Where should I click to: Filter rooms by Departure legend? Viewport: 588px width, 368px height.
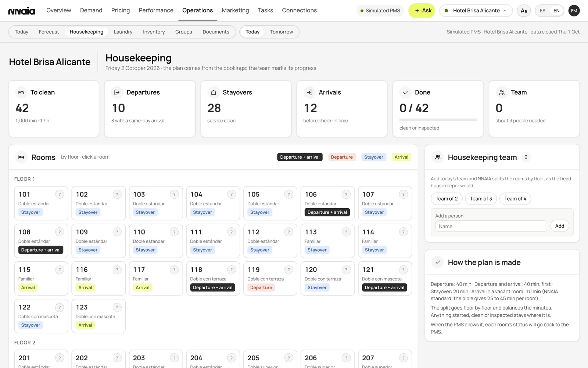pos(341,157)
